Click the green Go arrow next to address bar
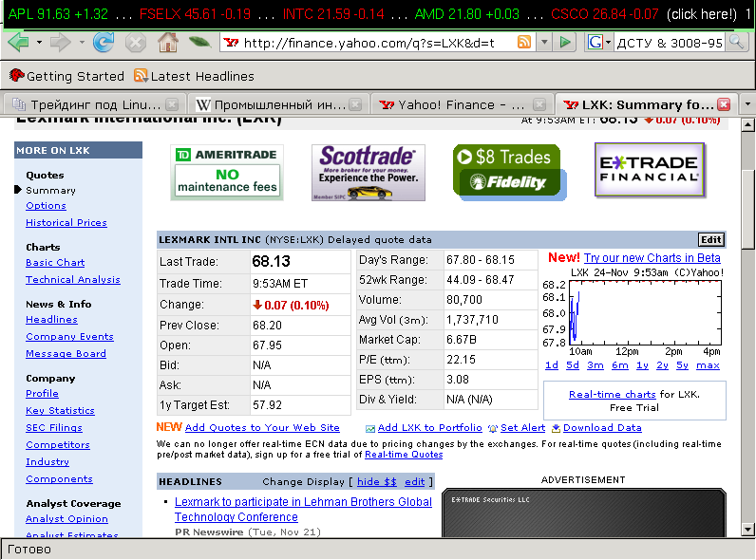756x560 pixels. [x=565, y=43]
